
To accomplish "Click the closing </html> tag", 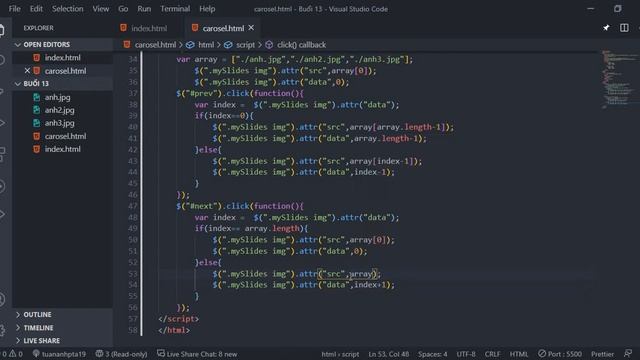I will click(174, 330).
